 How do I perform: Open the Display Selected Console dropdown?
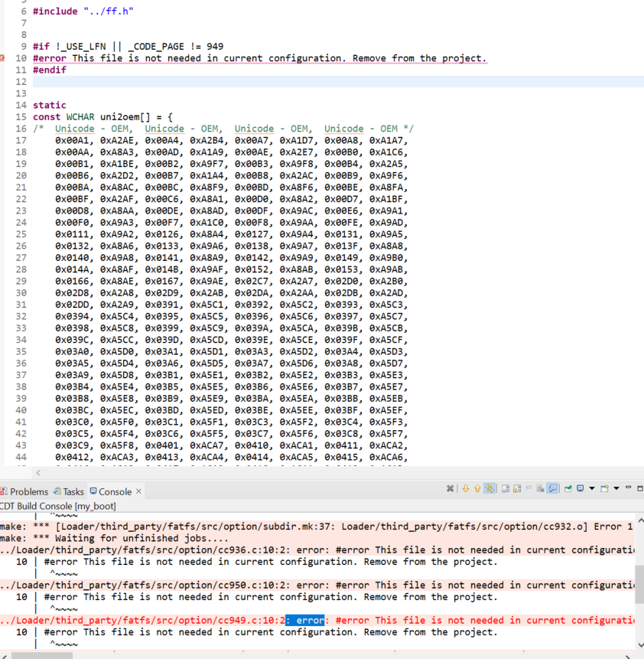pyautogui.click(x=592, y=488)
